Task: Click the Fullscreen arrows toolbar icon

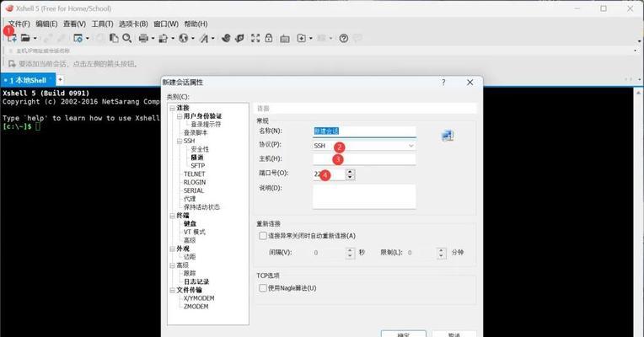Action: click(255, 38)
